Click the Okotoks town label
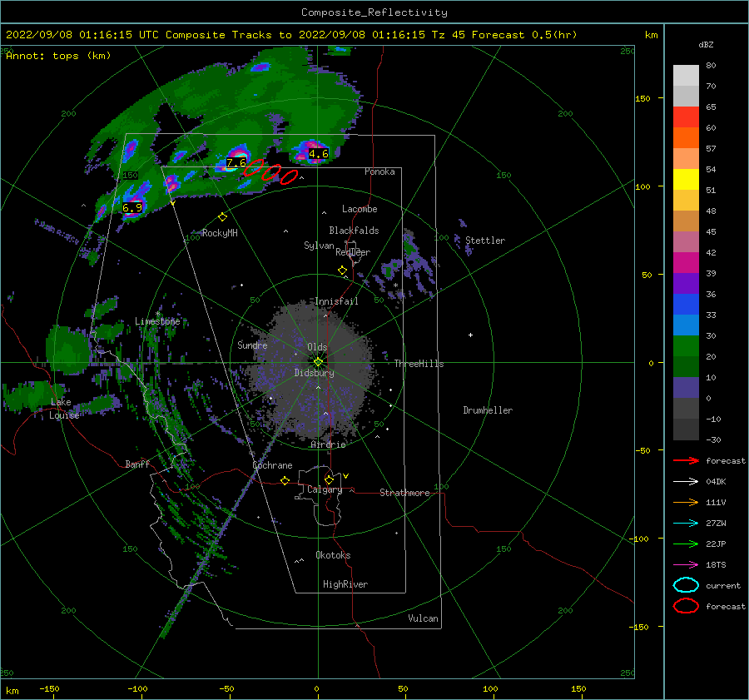This screenshot has width=749, height=700. pos(333,555)
